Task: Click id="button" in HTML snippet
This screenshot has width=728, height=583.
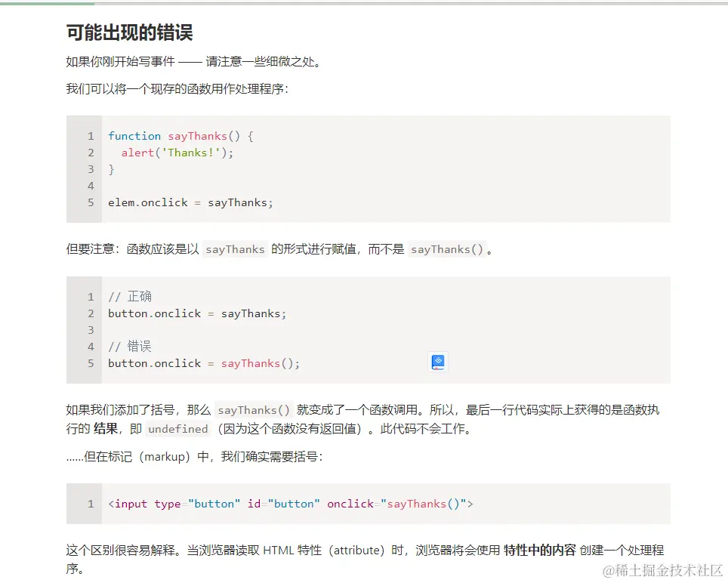Action: click(284, 504)
